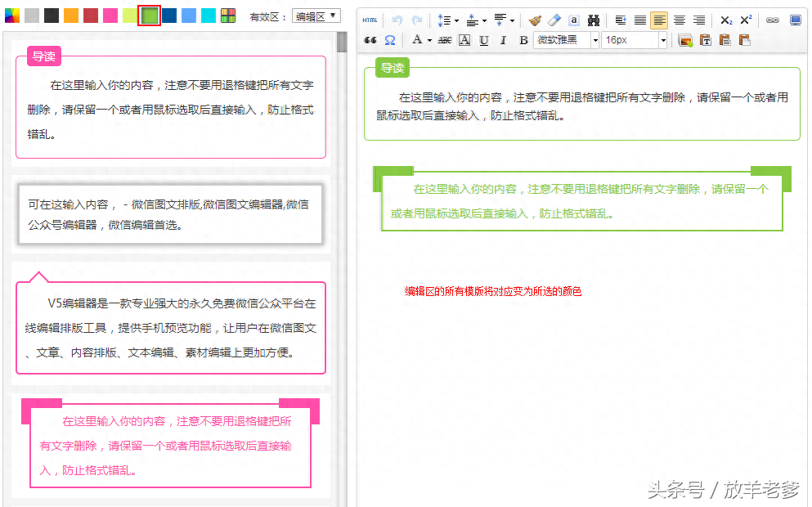Toggle underline formatting
812x507 pixels.
pyautogui.click(x=484, y=40)
